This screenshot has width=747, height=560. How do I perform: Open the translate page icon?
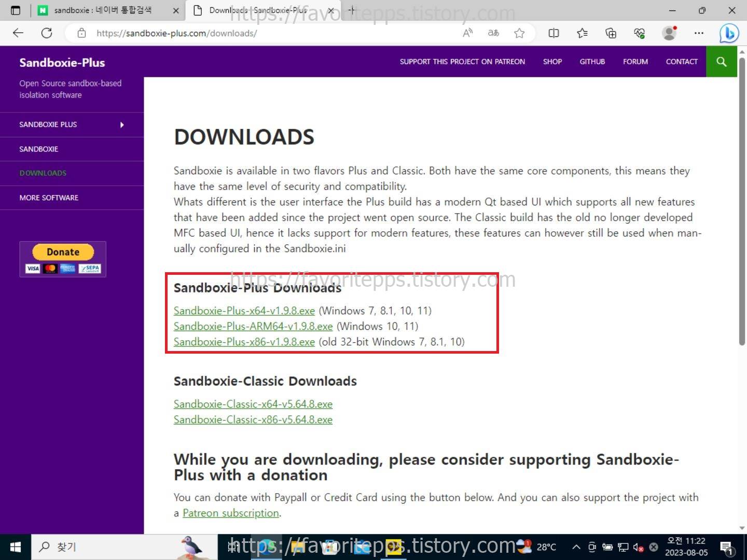coord(493,33)
